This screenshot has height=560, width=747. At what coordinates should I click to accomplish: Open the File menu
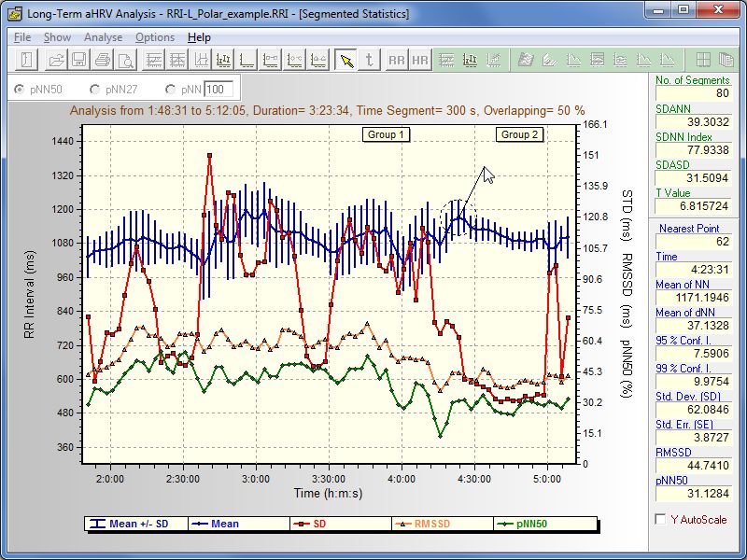coord(22,37)
